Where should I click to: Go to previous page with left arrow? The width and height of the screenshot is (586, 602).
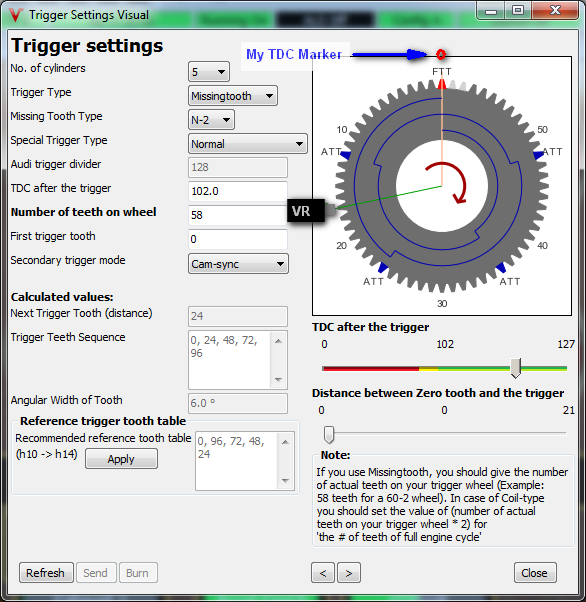click(323, 573)
